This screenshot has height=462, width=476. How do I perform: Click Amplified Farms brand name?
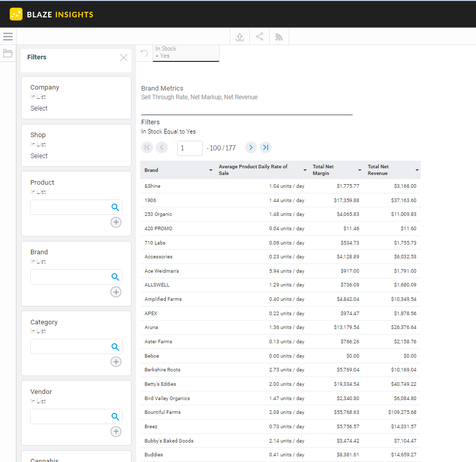[x=163, y=299]
